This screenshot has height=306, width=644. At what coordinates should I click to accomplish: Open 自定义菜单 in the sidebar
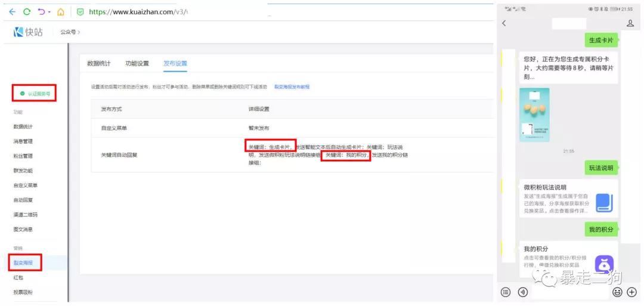tap(26, 186)
